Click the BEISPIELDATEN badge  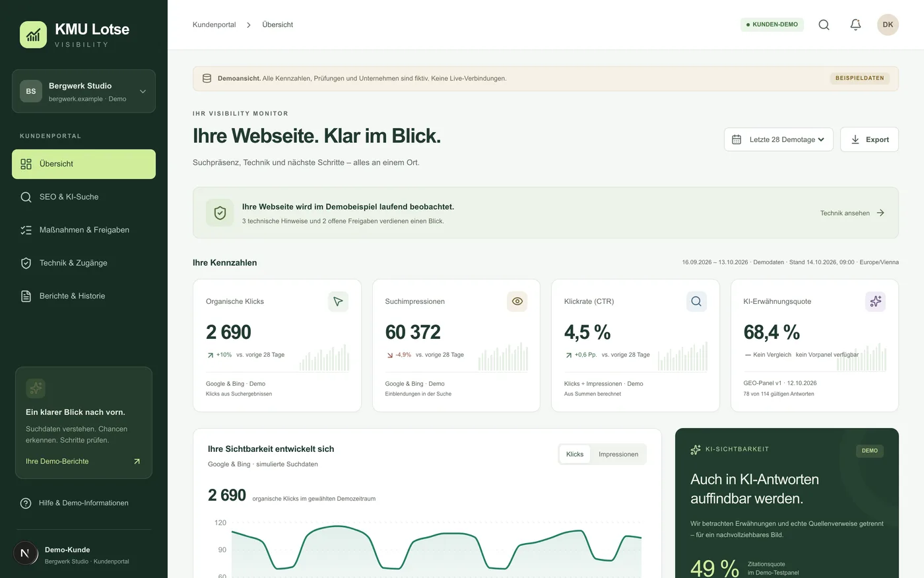pyautogui.click(x=859, y=78)
